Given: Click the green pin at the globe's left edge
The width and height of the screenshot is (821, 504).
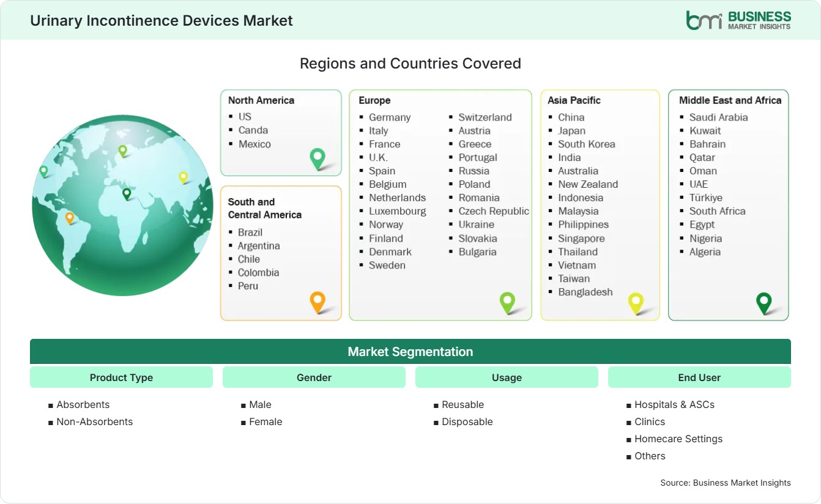Looking at the screenshot, I should pyautogui.click(x=43, y=171).
